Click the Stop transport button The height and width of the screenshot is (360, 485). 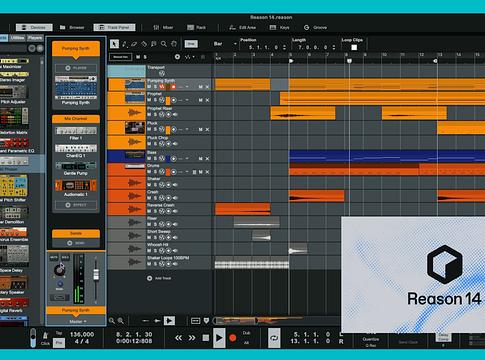(206, 338)
